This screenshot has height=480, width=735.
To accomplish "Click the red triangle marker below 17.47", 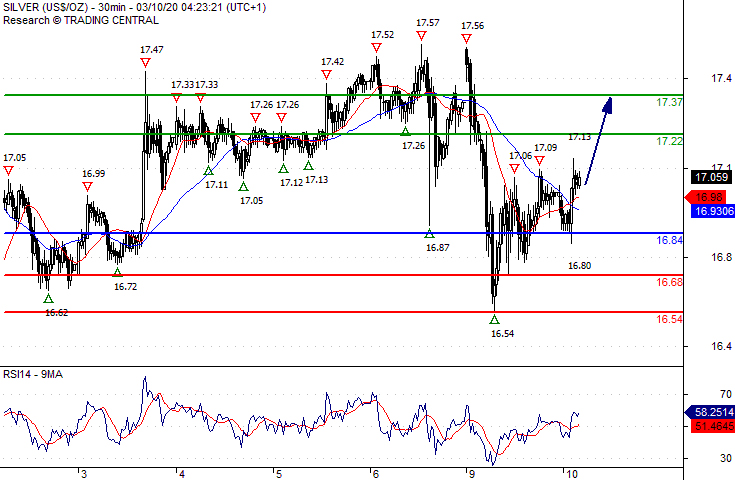I will point(145,63).
